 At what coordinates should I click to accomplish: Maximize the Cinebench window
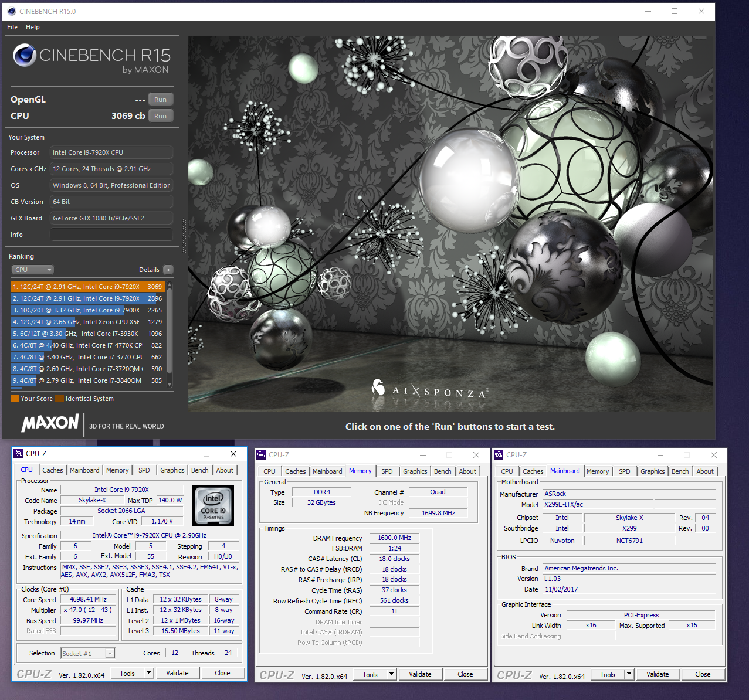(x=675, y=11)
